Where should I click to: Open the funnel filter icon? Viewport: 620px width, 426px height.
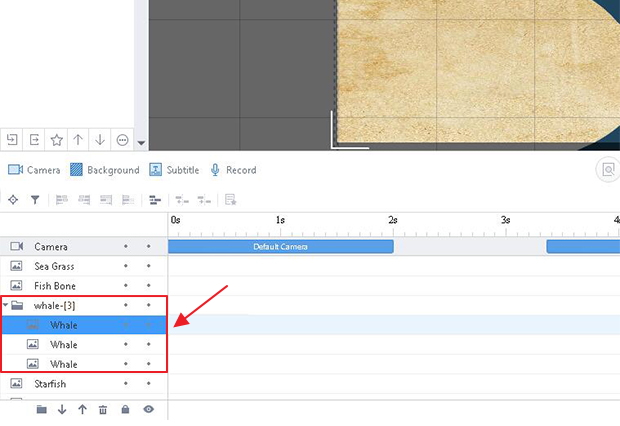coord(35,200)
